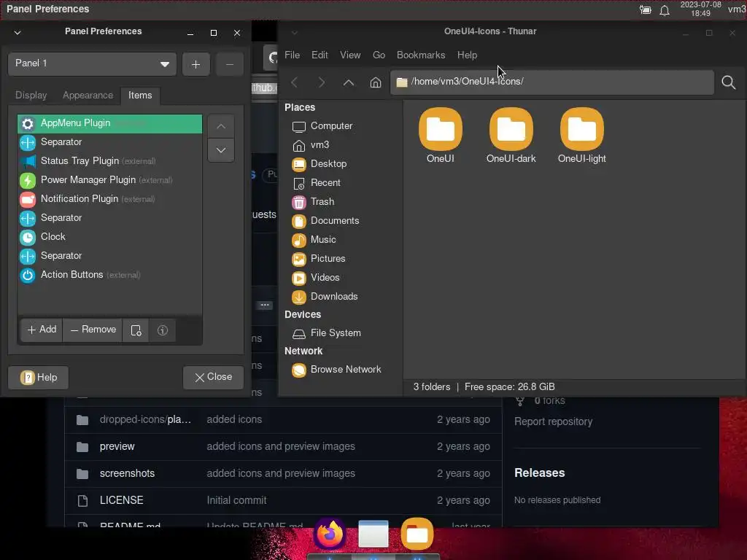Launch Firefox from the dock

pos(330,534)
